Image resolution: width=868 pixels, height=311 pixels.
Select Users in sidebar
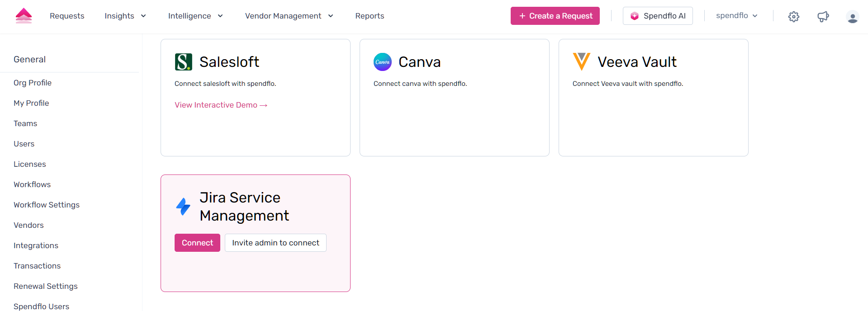coord(24,144)
